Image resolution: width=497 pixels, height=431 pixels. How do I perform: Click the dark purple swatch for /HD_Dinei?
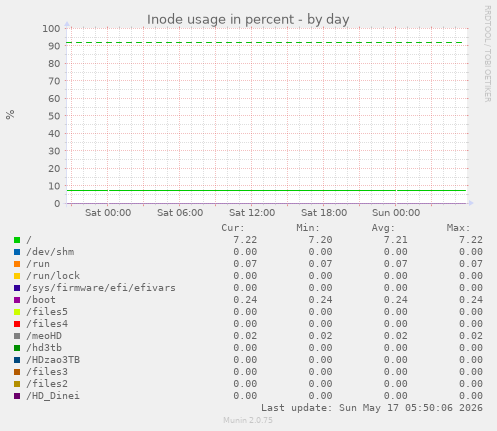point(17,396)
